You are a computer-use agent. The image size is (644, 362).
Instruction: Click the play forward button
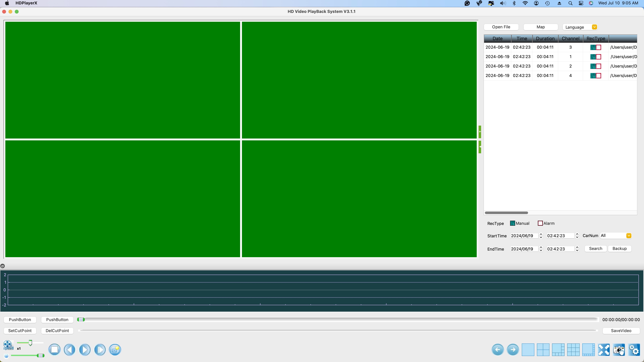tap(84, 350)
